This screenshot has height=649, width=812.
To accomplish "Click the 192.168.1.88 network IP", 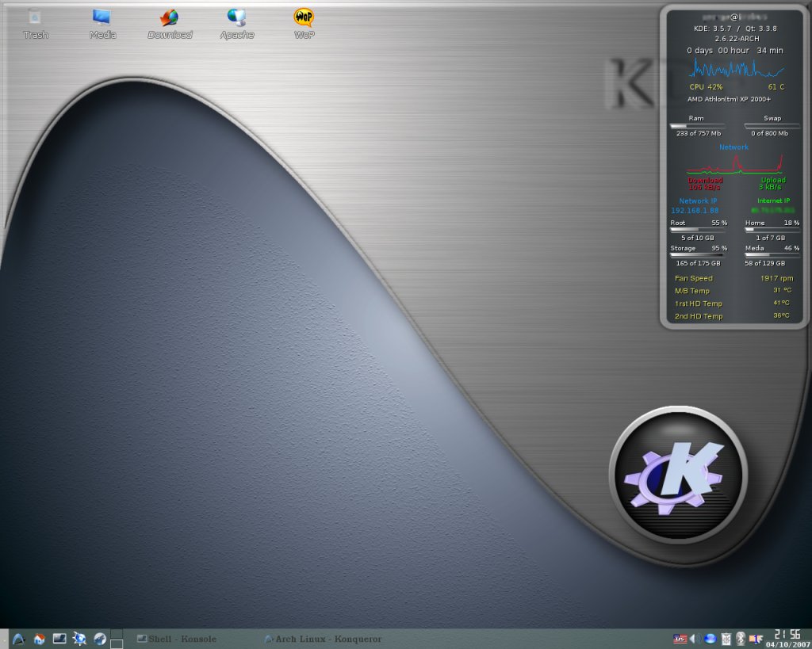I will coord(695,211).
